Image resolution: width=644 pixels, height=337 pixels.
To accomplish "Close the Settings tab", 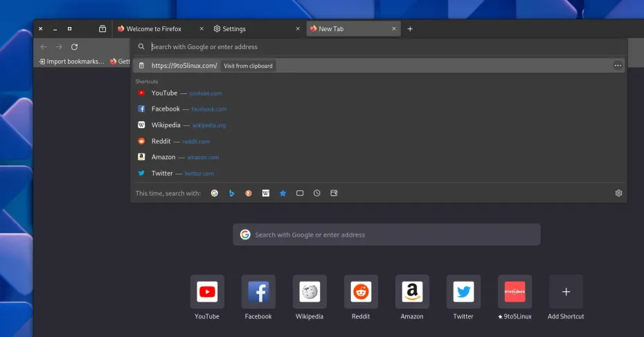I will [x=298, y=29].
